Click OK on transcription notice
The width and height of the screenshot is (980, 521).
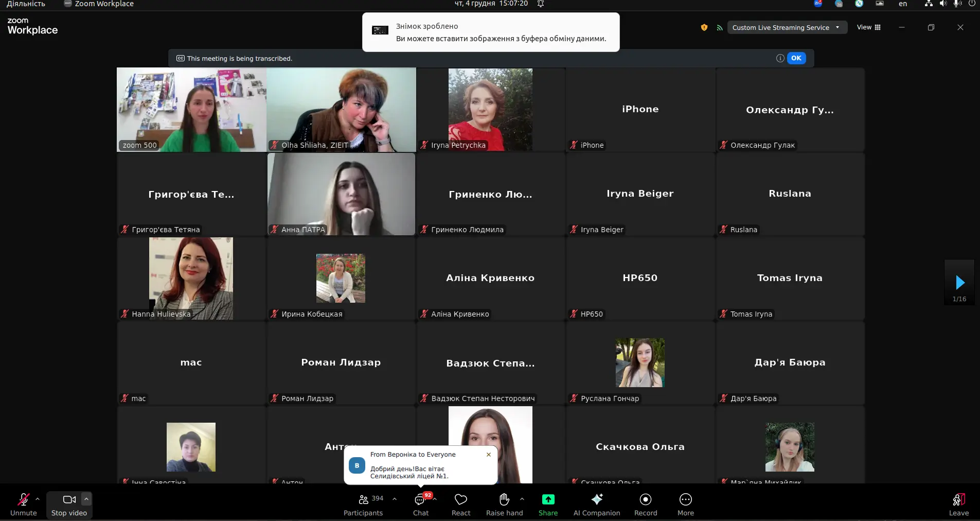(x=796, y=58)
